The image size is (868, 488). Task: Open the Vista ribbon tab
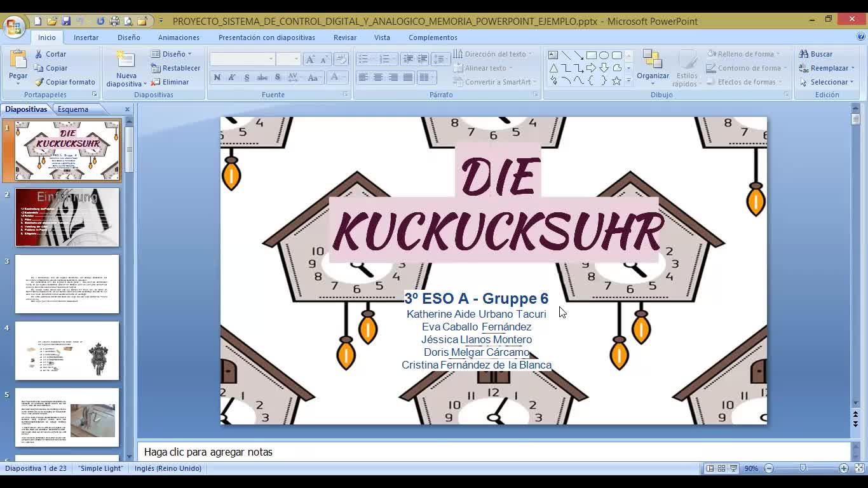tap(382, 37)
